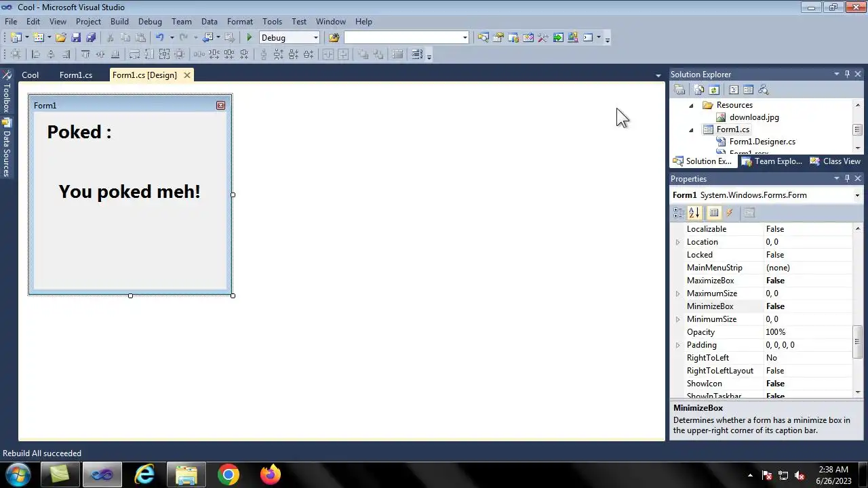Select the "Poked :" label on the form
The width and height of the screenshot is (868, 488).
pos(79,132)
